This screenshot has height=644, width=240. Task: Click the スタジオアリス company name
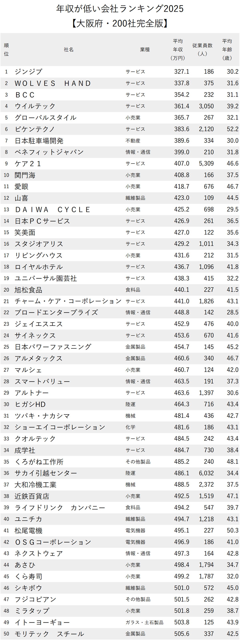pyautogui.click(x=39, y=244)
